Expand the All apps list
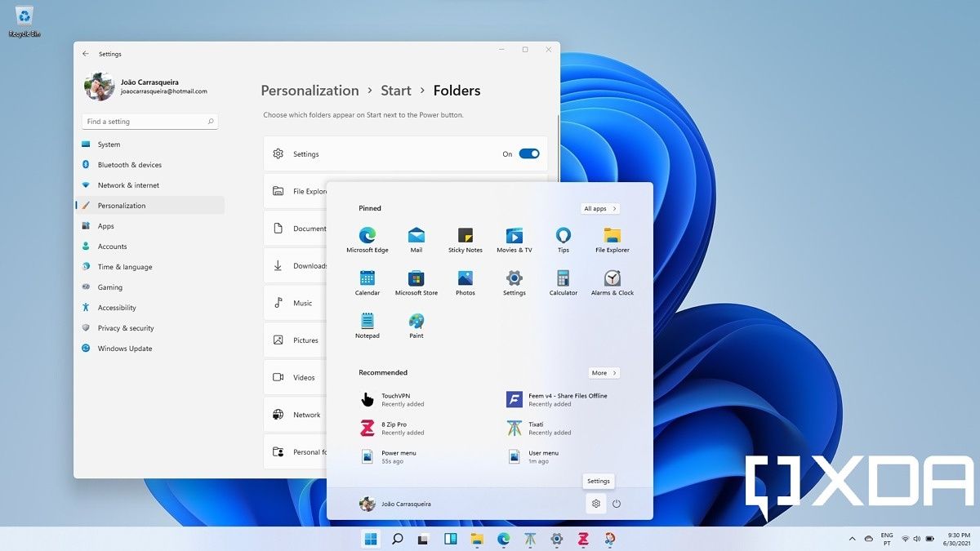Viewport: 980px width, 551px height. [x=599, y=208]
